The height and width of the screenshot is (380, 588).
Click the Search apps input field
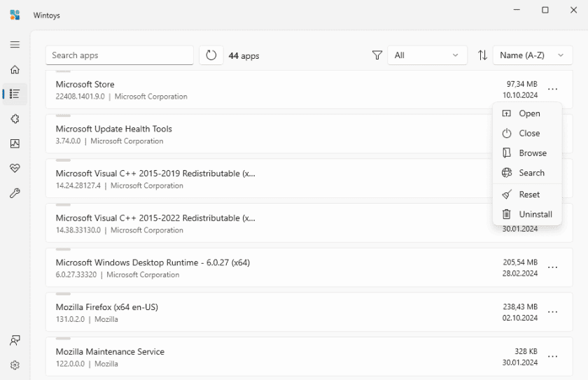pos(119,55)
